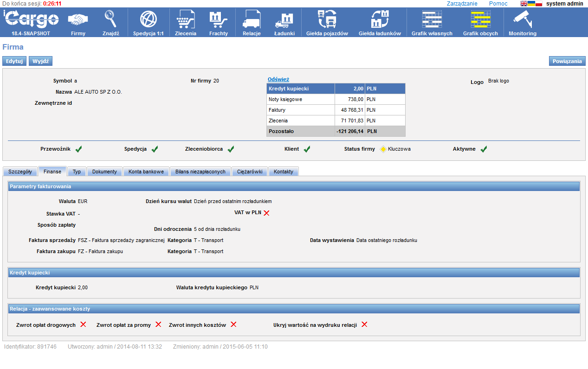Open Relacje truck icon
Viewport: 588px width, 369px height.
click(252, 19)
